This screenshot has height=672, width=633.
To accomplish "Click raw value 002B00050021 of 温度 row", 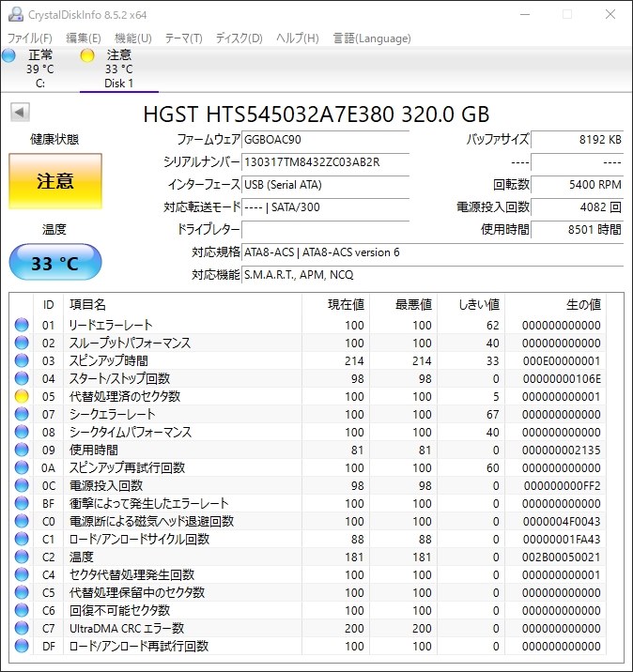I will (x=562, y=557).
